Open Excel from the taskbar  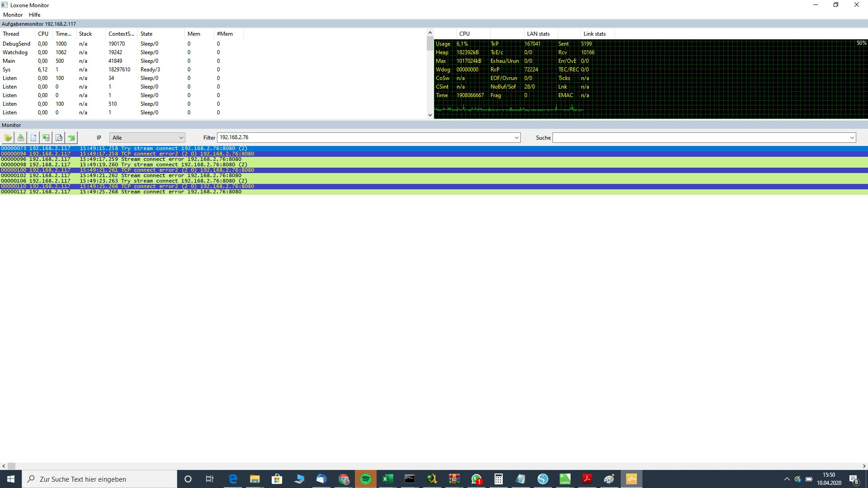(x=387, y=479)
